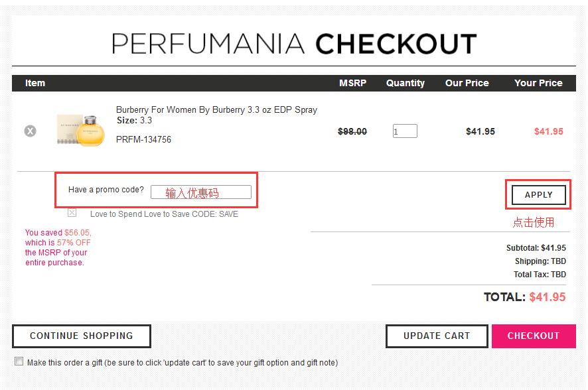Focus the quantity input box

point(405,131)
